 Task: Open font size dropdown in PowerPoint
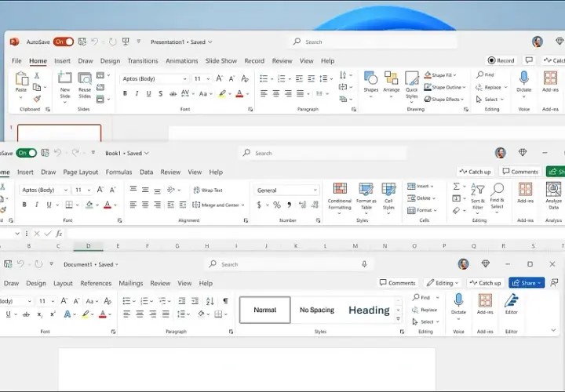click(x=208, y=79)
